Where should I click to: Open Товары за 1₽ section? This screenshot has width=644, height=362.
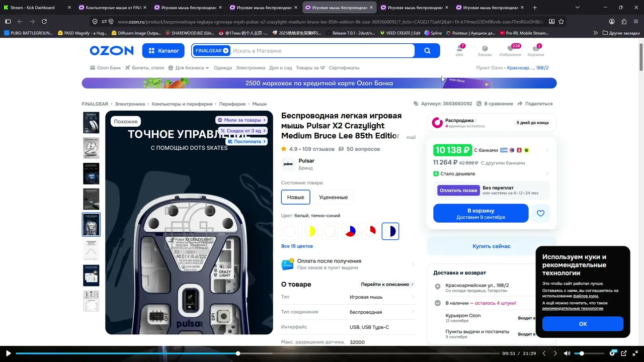tap(310, 68)
